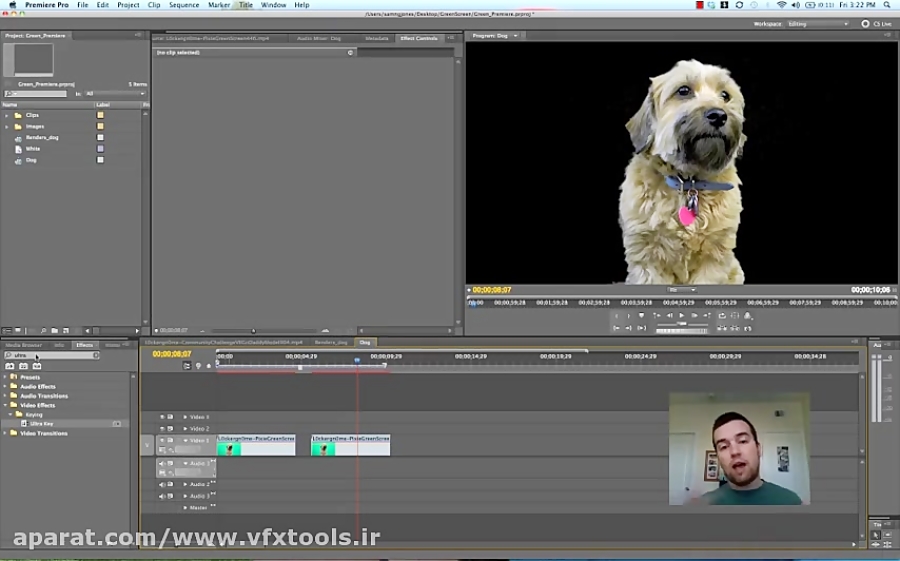Click the first green screen clip on Video 1
Image resolution: width=900 pixels, height=561 pixels.
coord(256,444)
